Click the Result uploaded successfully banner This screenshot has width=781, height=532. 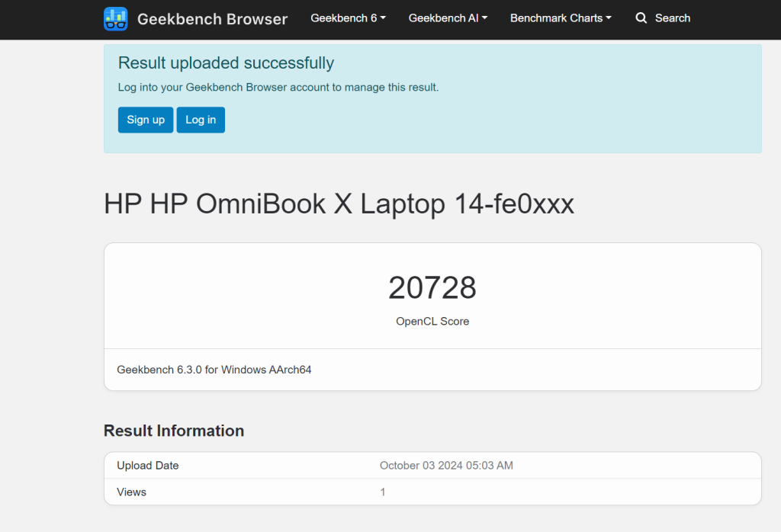pyautogui.click(x=226, y=62)
